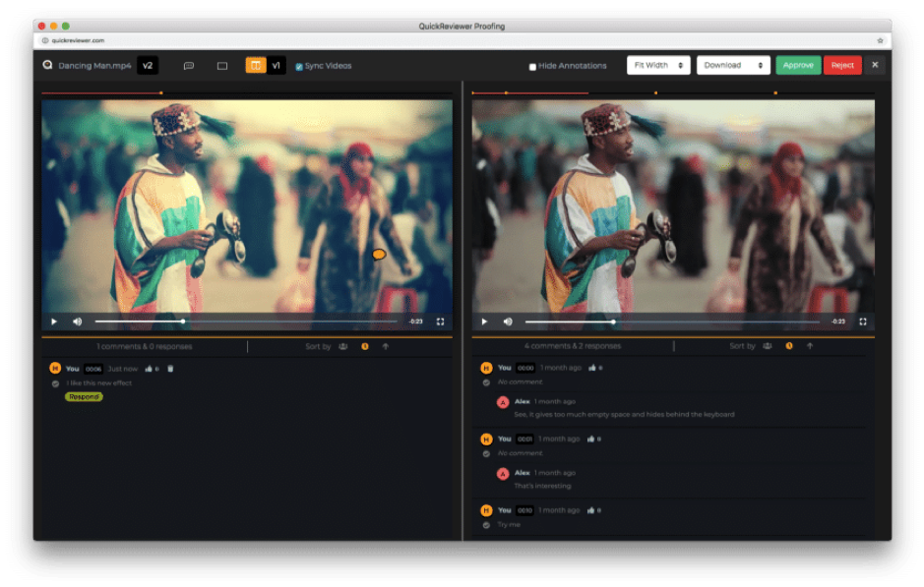The height and width of the screenshot is (587, 924).
Task: Open the V2 version selector
Action: coord(148,66)
